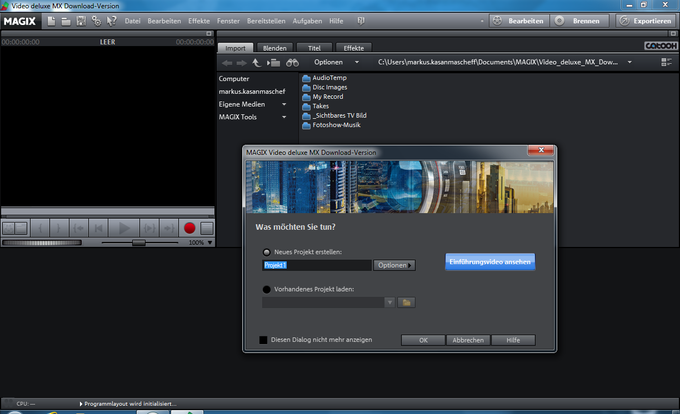Confirm the dialog with the OK button
Viewport: 680px width, 414px height.
click(423, 340)
